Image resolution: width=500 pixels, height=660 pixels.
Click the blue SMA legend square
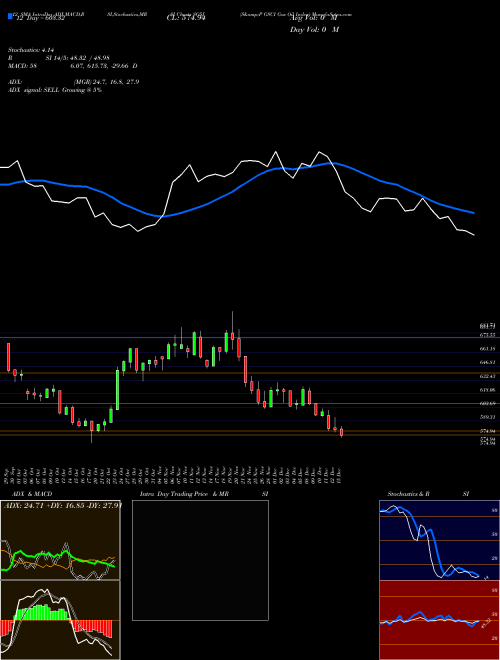tap(10, 16)
